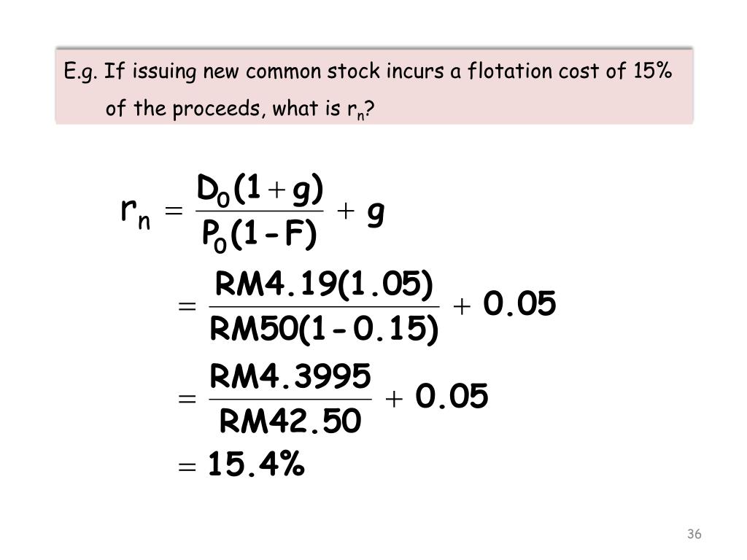Click the RM4.3995 numerator value

[290, 376]
